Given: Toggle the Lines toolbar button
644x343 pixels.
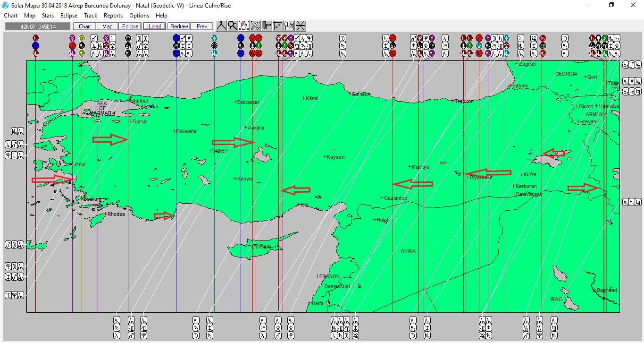Looking at the screenshot, I should (x=154, y=26).
